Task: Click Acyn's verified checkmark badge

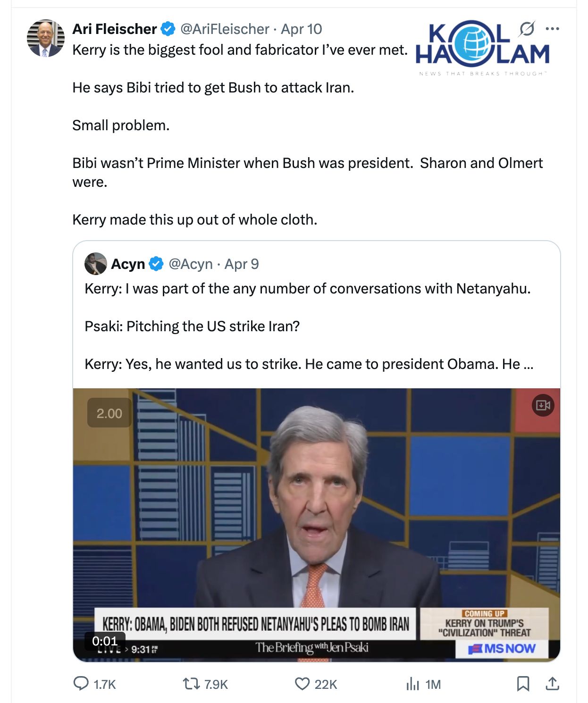Action: 156,264
